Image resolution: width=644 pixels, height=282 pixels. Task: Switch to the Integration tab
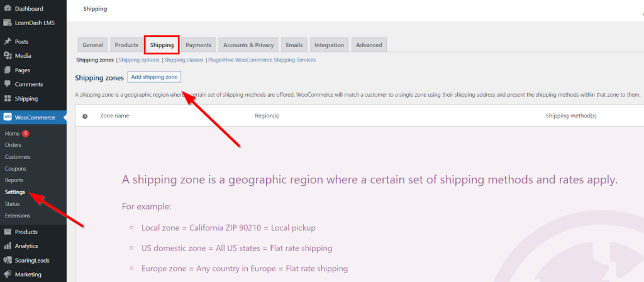pos(329,45)
